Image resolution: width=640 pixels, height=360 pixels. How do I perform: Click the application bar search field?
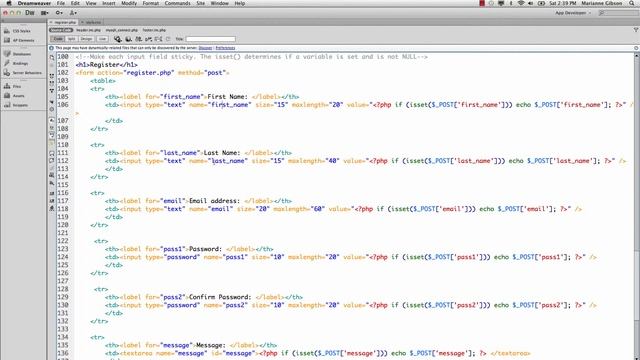(x=620, y=13)
